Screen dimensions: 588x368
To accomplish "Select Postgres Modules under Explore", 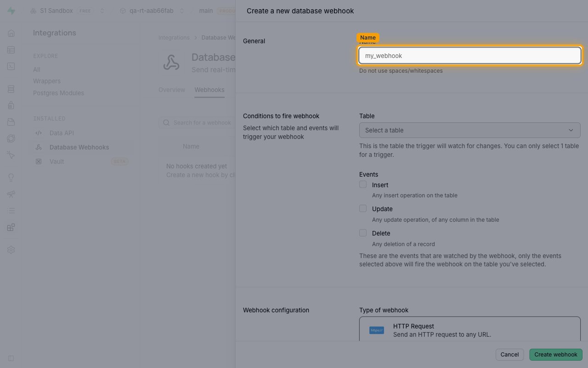I will 58,93.
